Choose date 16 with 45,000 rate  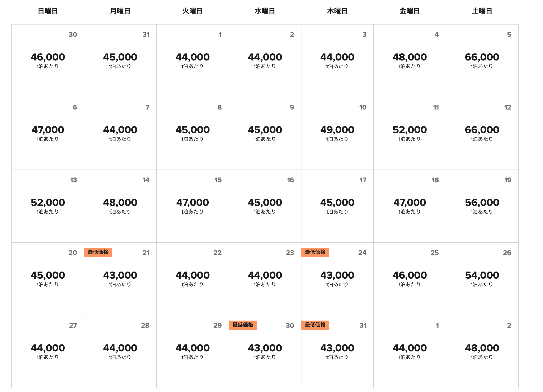(265, 206)
